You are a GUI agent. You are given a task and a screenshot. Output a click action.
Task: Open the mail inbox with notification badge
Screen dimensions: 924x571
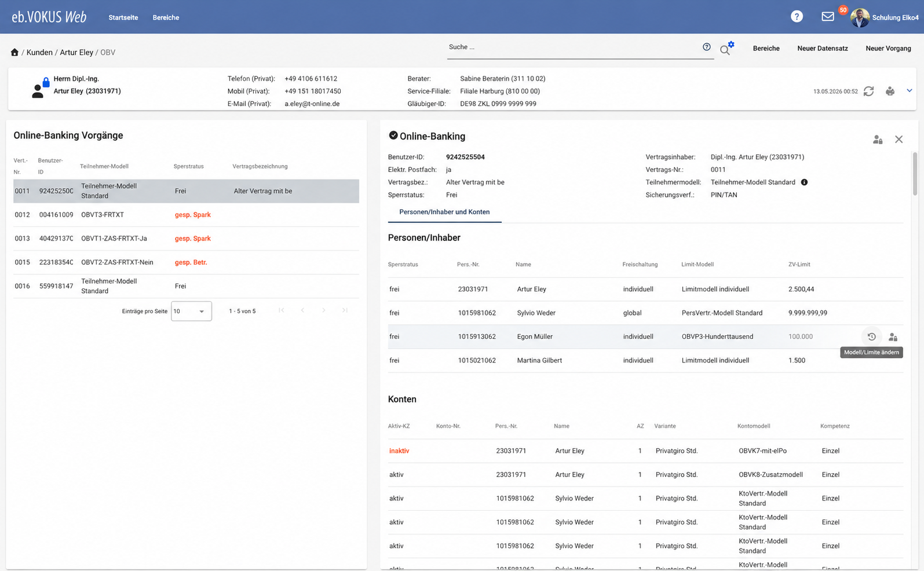(x=828, y=16)
